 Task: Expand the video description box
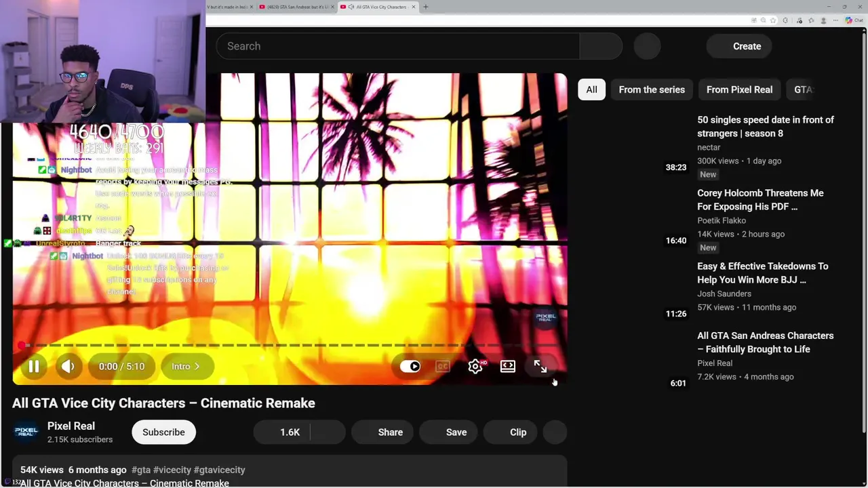290,472
